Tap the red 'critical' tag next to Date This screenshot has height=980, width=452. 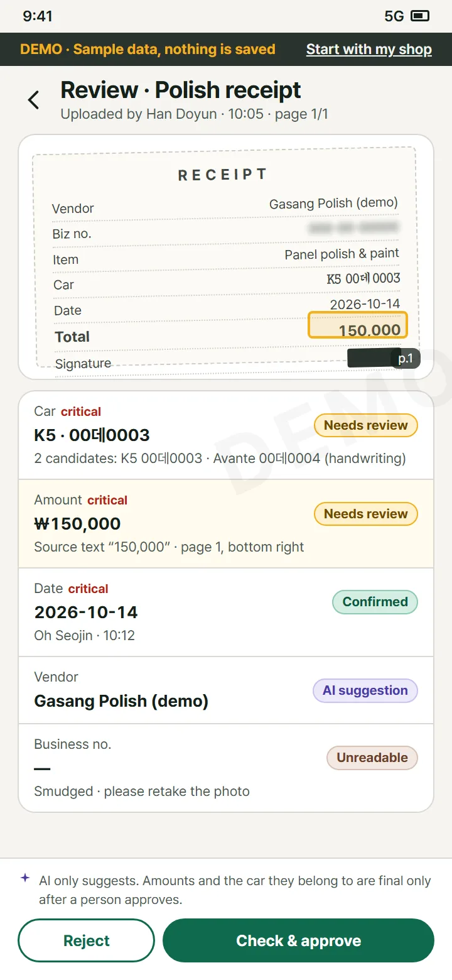tap(89, 589)
